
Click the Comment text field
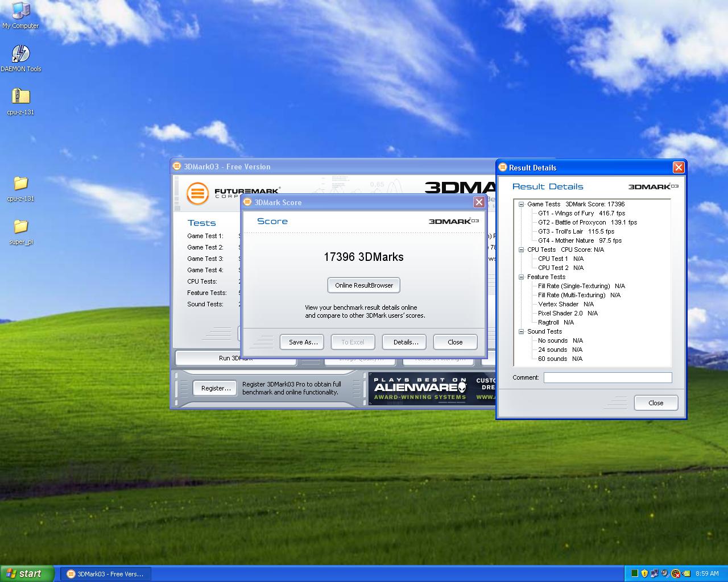pos(607,378)
